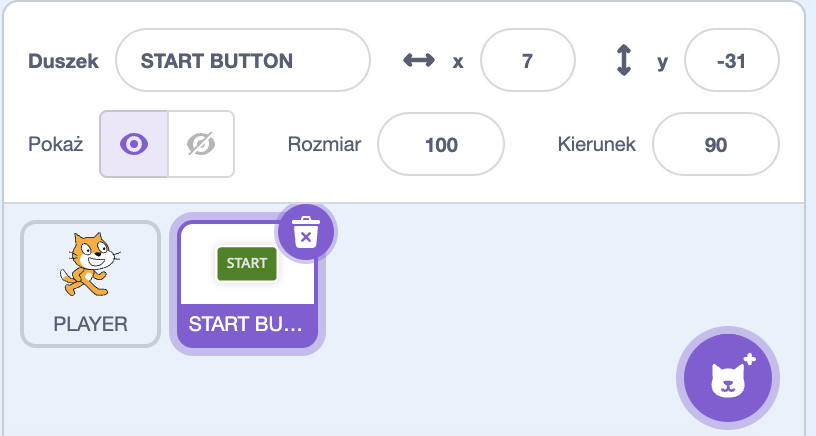Hide the sprite using the crossed-out eye button
Screen dimensions: 816x436
(x=201, y=144)
